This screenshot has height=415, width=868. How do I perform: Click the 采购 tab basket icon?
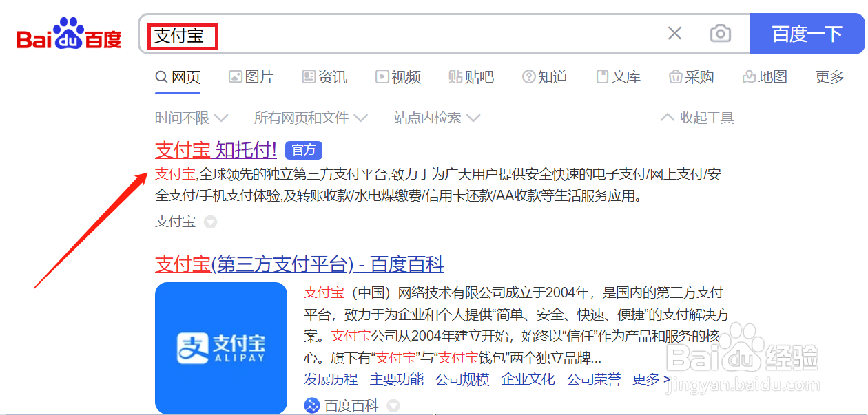tap(676, 77)
